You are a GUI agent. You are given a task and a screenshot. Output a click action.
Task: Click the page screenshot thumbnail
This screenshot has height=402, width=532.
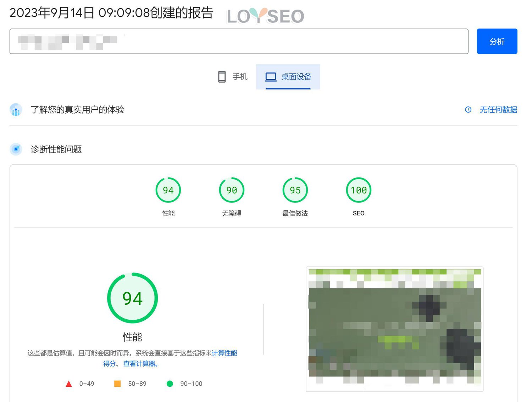394,329
